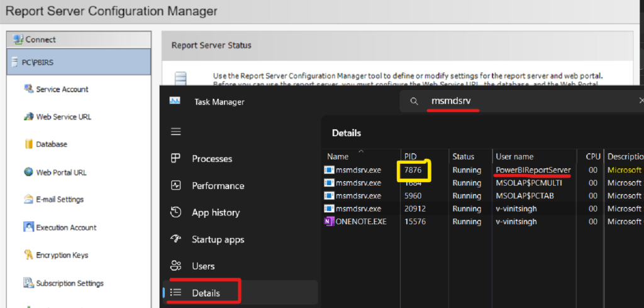Click the Web Service URL icon
Image resolution: width=644 pixels, height=308 pixels.
(29, 117)
